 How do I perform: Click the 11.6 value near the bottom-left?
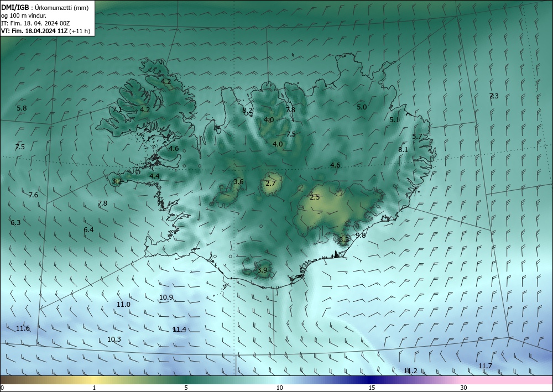pyautogui.click(x=23, y=328)
